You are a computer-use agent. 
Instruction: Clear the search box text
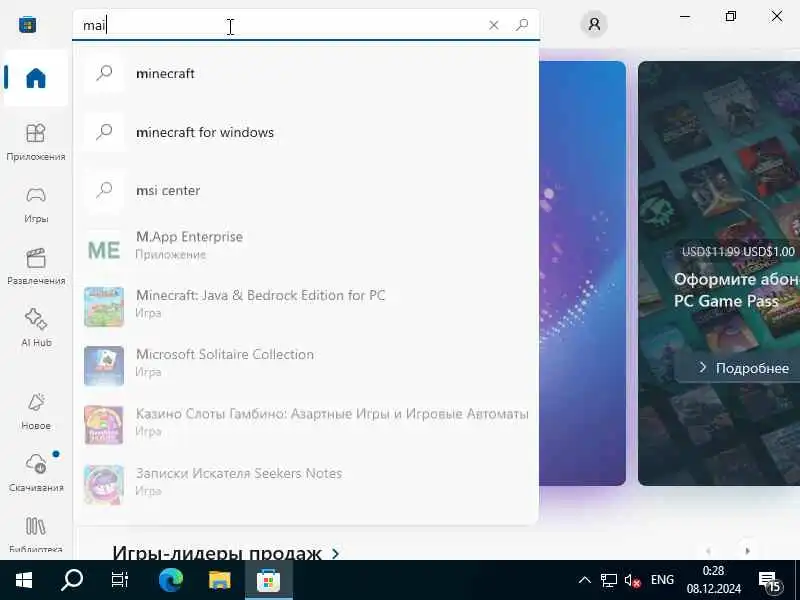click(x=493, y=25)
